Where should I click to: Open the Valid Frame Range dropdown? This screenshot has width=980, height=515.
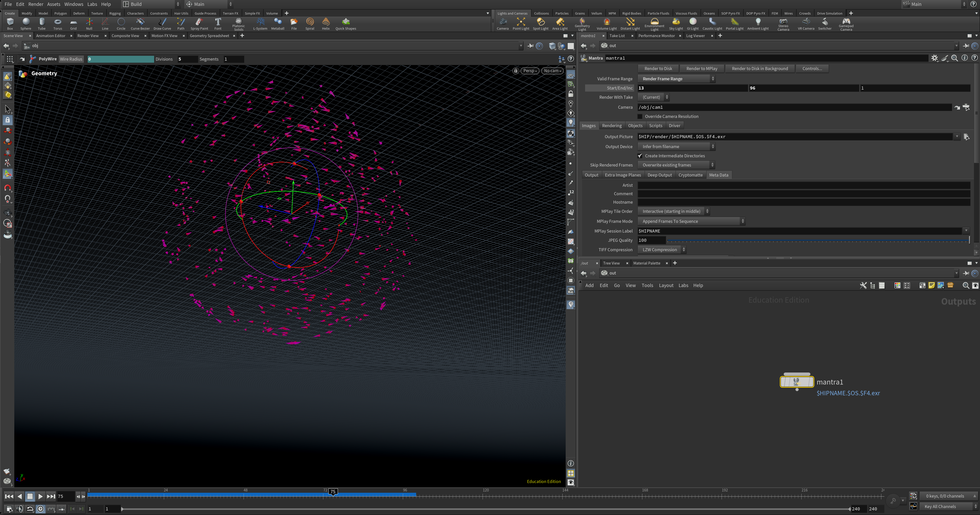tap(676, 79)
